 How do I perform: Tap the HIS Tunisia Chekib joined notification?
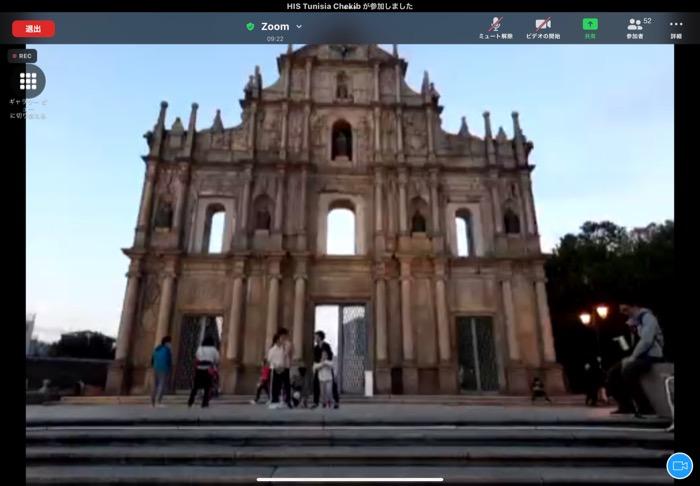350,6
